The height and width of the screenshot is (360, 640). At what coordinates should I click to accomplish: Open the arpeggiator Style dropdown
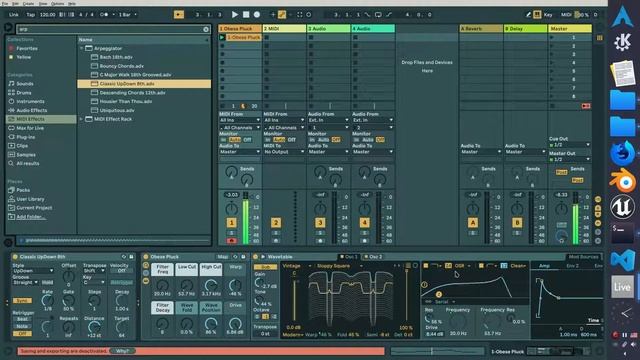point(33,271)
